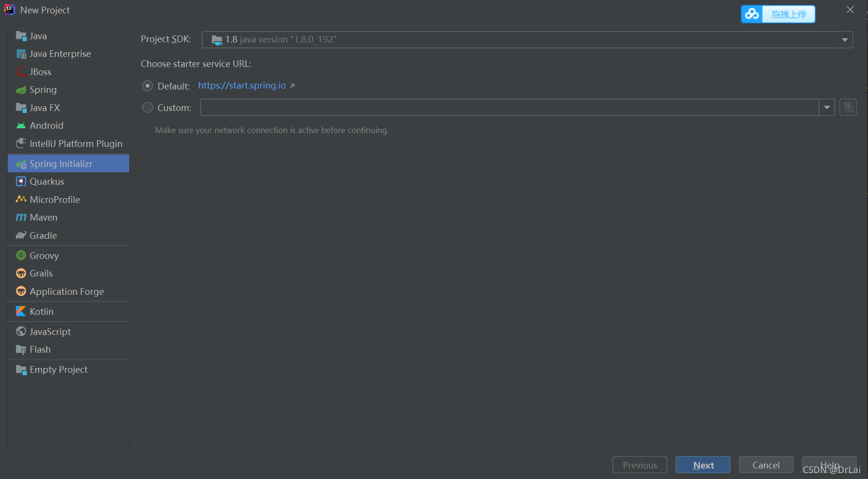
Task: Close the New Project window
Action: click(850, 10)
